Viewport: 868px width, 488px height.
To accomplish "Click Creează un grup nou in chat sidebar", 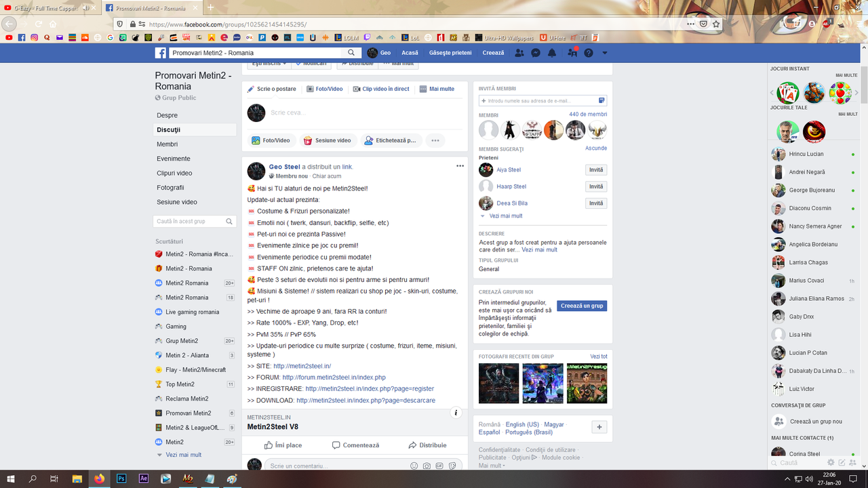I will pos(807,422).
